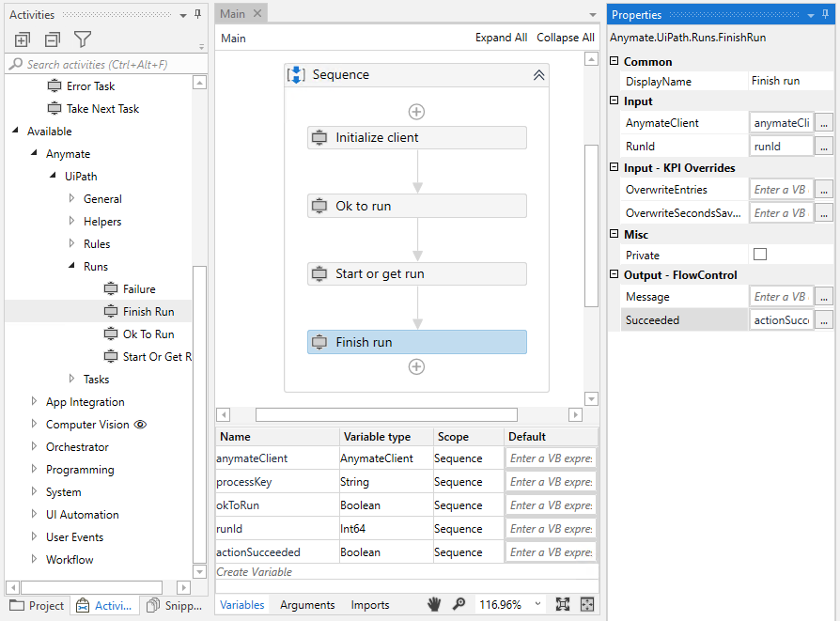Expand the Helpers tree node
Image resolution: width=840 pixels, height=621 pixels.
point(71,221)
